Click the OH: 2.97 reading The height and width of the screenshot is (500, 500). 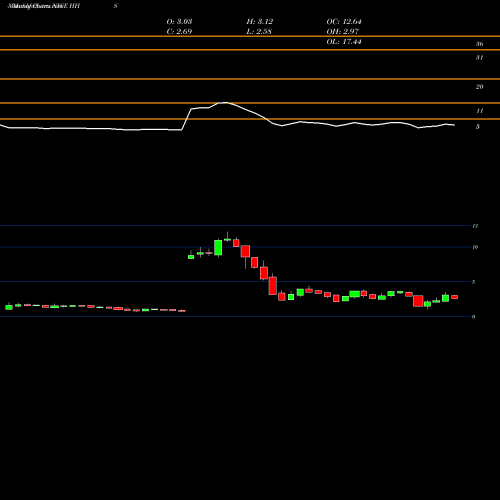pos(343,32)
